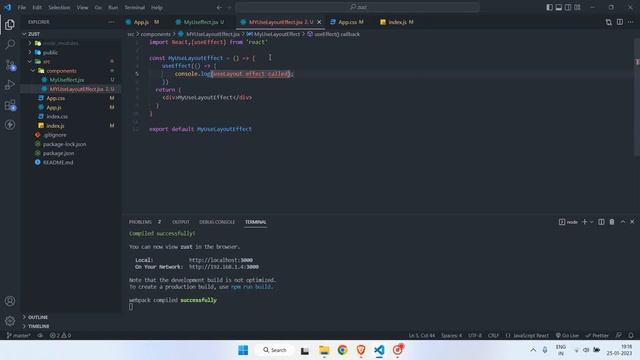Open the master branch indicator in the status bar
This screenshot has width=640, height=360.
pyautogui.click(x=18, y=335)
